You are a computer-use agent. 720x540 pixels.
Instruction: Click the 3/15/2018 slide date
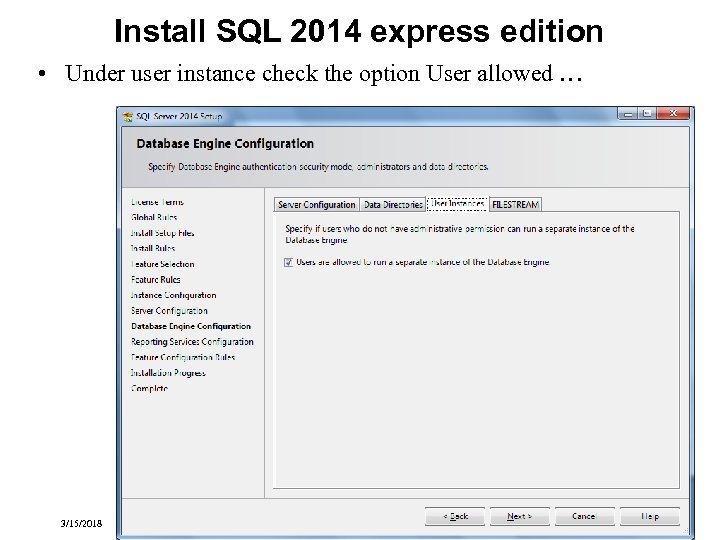81,523
